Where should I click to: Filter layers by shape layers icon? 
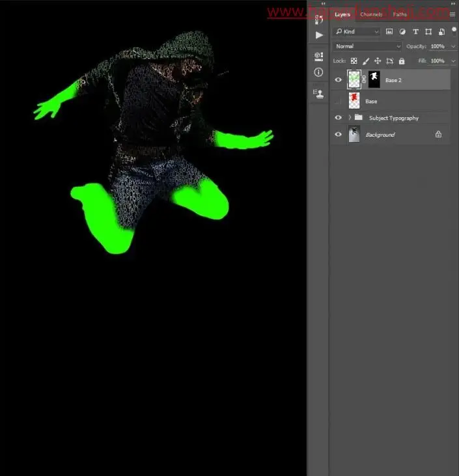428,31
